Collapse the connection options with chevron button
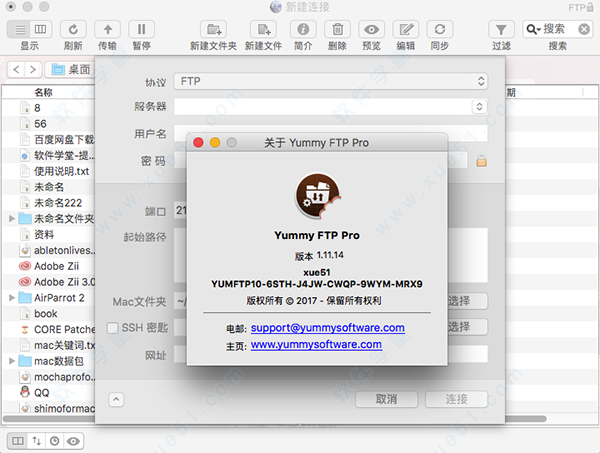The height and width of the screenshot is (453, 600). pos(116,399)
